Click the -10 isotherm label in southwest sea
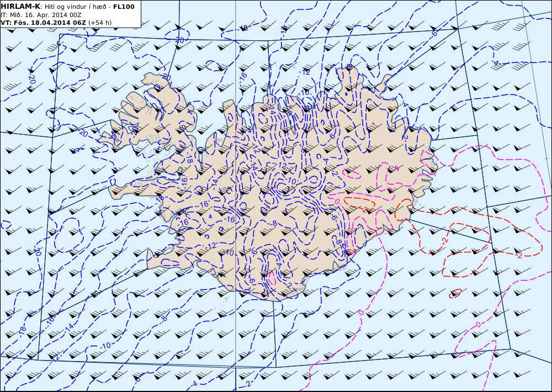Image resolution: width=552 pixels, height=392 pixels. click(105, 346)
